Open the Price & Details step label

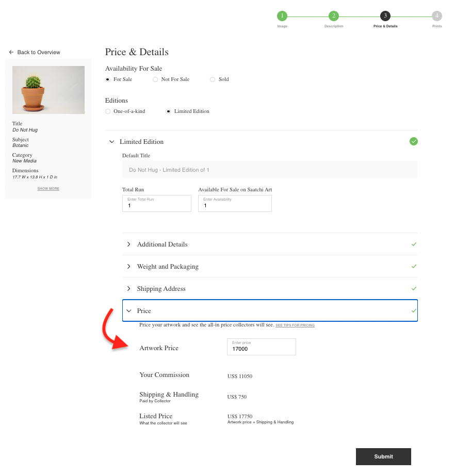pos(385,26)
